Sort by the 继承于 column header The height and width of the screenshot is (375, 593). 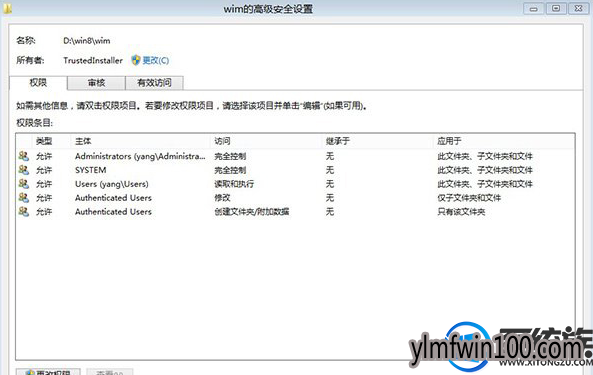pos(338,141)
